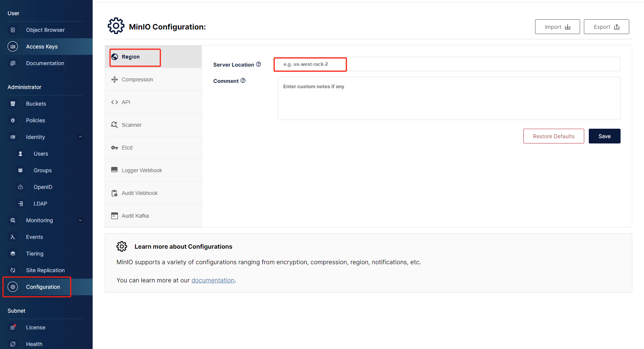Expand the Monitoring submenu chevron
The image size is (644, 349).
pyautogui.click(x=80, y=220)
